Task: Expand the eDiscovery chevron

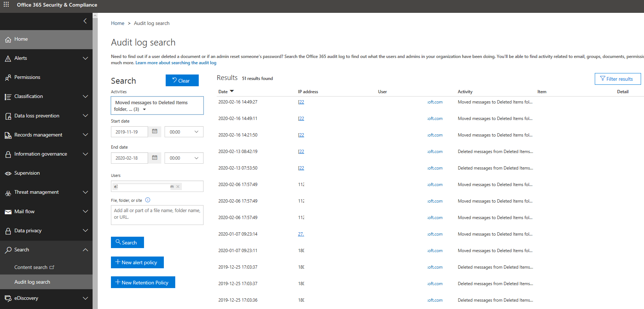Action: tap(85, 298)
